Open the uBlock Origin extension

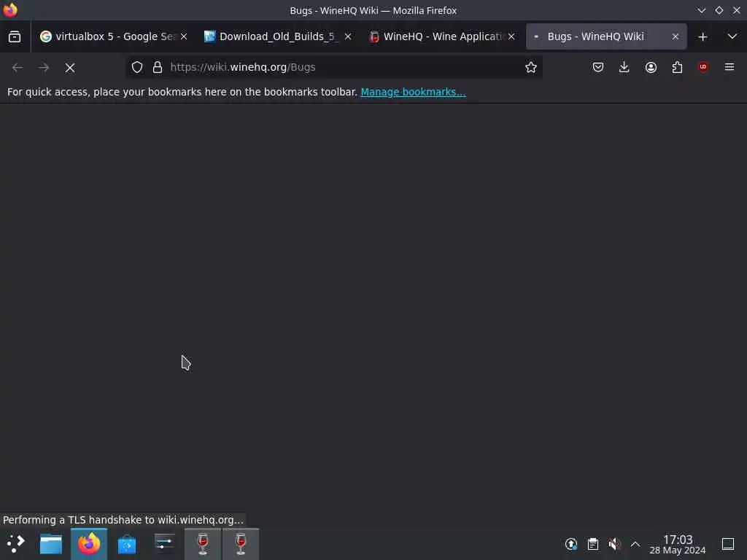coord(703,67)
